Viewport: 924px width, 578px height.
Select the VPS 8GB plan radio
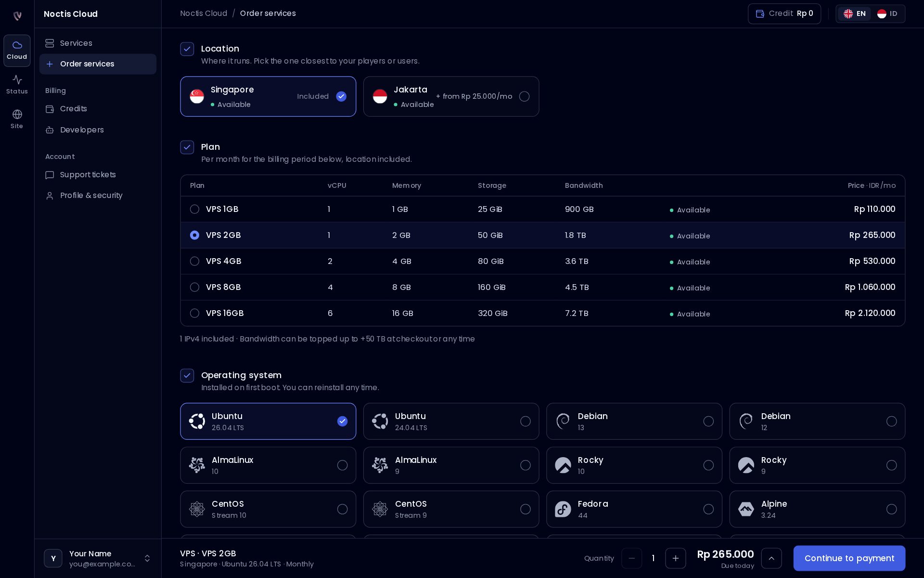194,287
